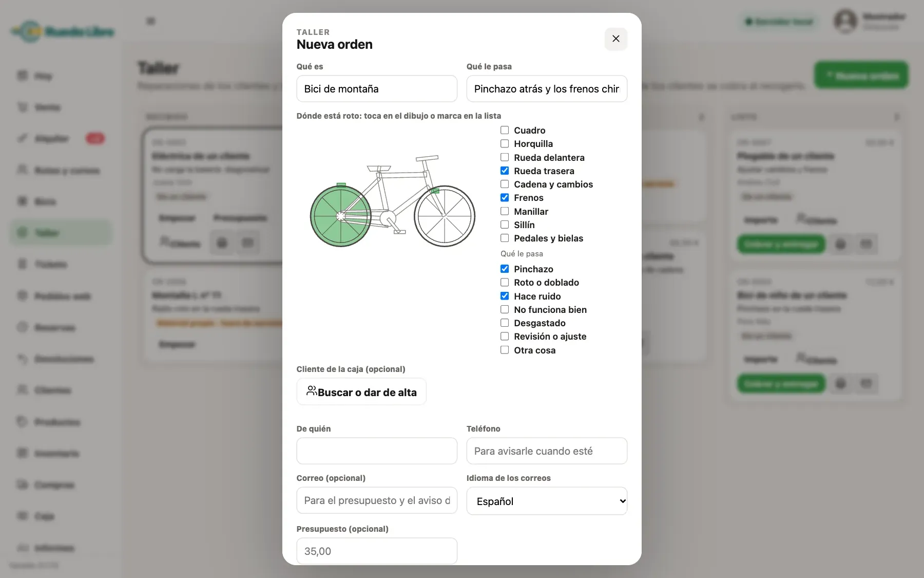Viewport: 924px width, 578px height.
Task: Check No funciona bien
Action: click(505, 309)
